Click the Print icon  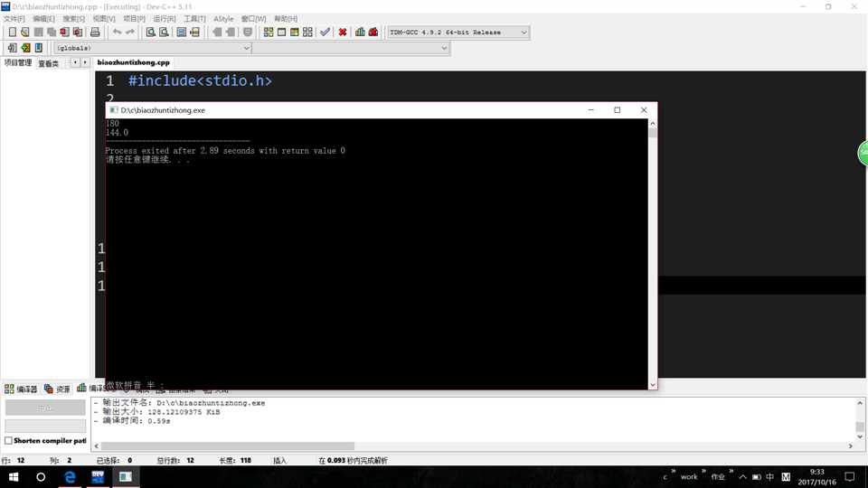tap(95, 33)
